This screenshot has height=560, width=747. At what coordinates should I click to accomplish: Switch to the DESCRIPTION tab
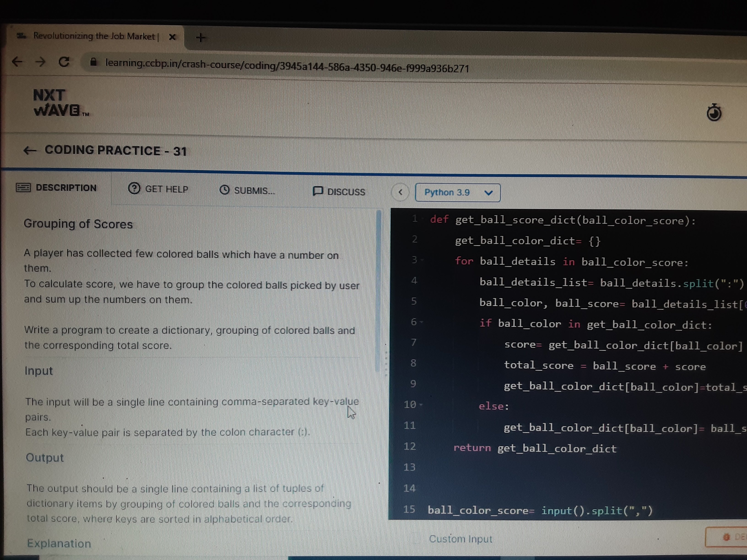coord(66,188)
